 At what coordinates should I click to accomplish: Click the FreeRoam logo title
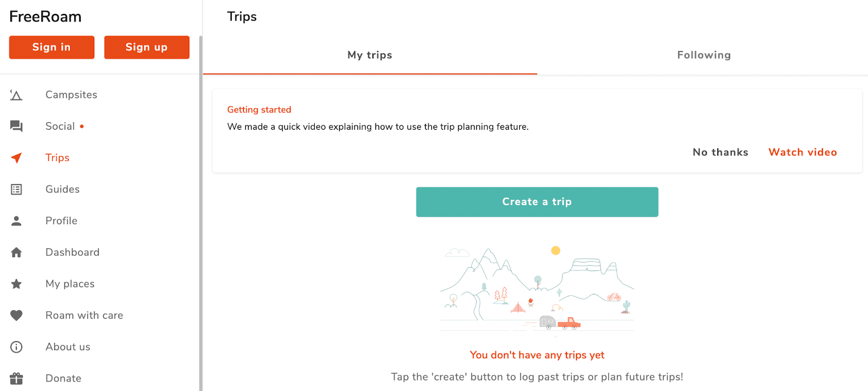coord(46,17)
